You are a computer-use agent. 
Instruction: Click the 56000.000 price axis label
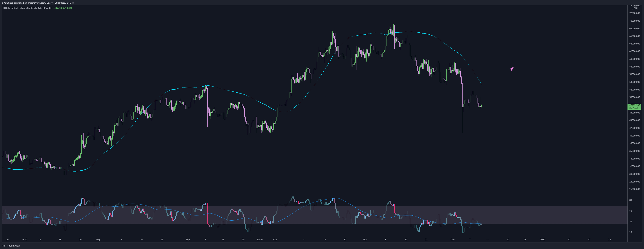[635, 74]
